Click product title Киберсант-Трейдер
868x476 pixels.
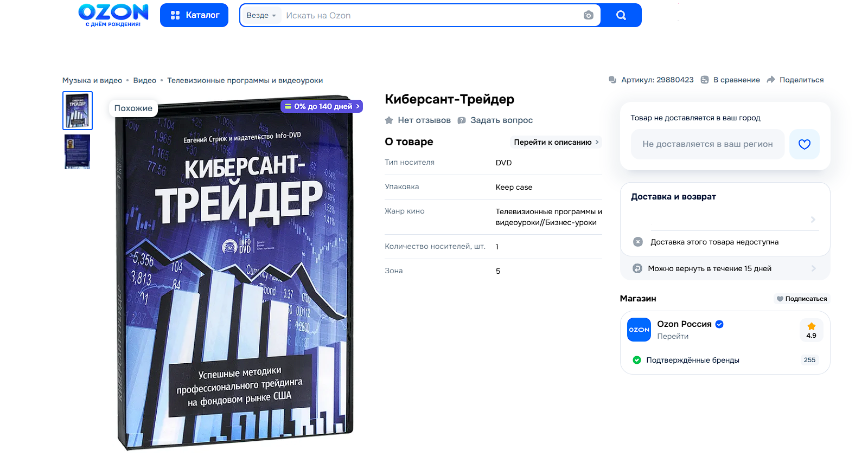(x=449, y=99)
